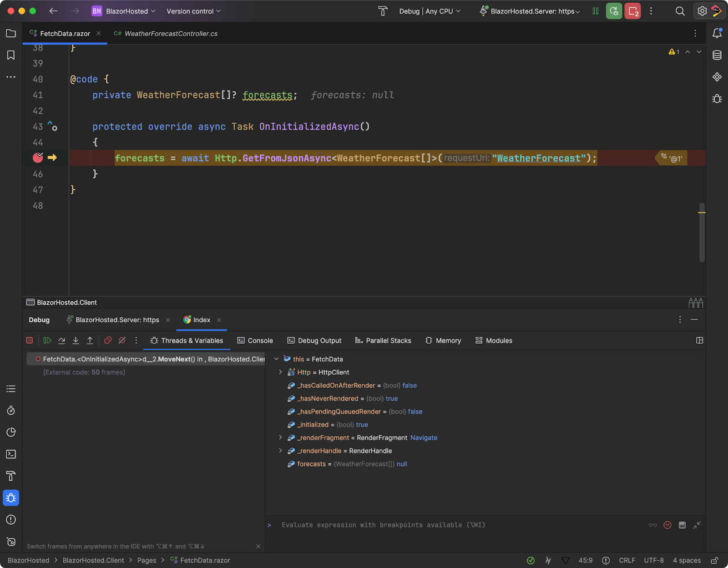
Task: Click the red stop-all sessions button
Action: [632, 11]
